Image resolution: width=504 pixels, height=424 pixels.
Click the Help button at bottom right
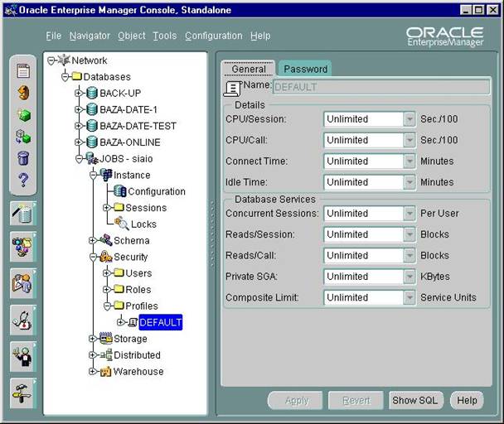467,401
